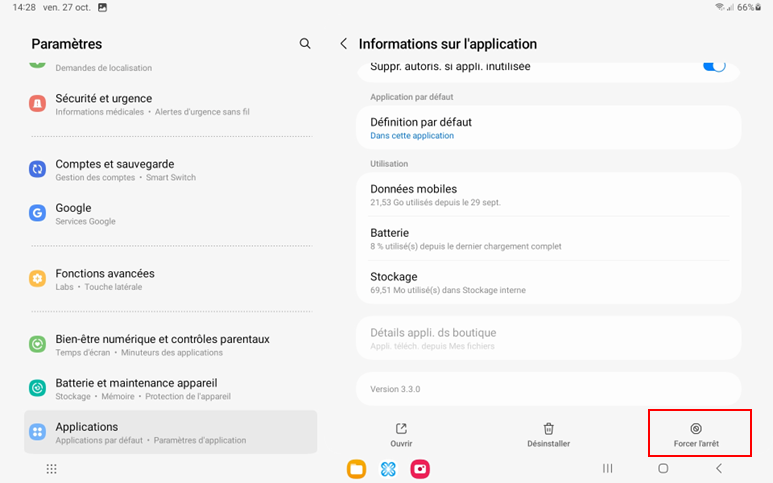Open the app drawer grid icon

pyautogui.click(x=52, y=468)
